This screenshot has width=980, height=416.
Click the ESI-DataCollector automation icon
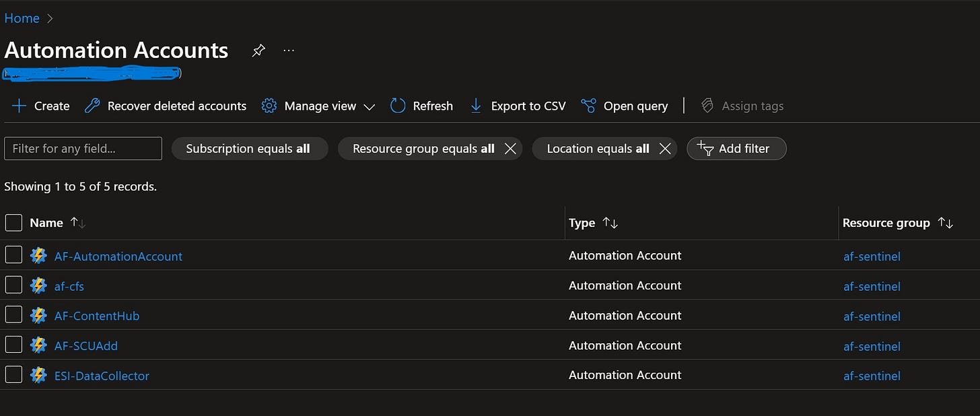[x=38, y=375]
